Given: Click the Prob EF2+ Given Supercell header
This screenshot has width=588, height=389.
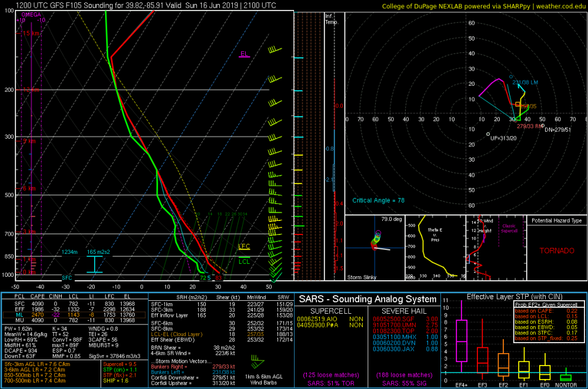Looking at the screenshot, I should (x=546, y=305).
